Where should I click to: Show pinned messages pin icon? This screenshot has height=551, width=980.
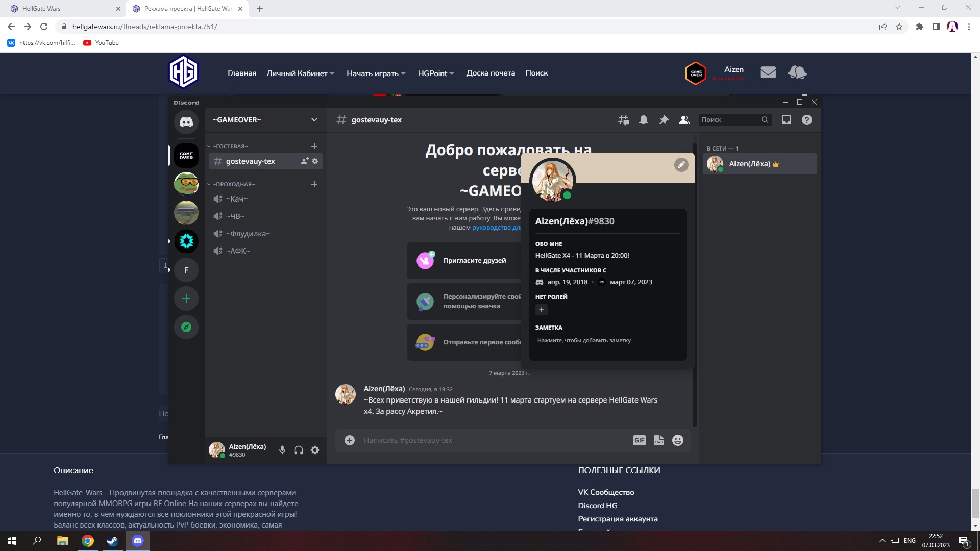point(664,120)
